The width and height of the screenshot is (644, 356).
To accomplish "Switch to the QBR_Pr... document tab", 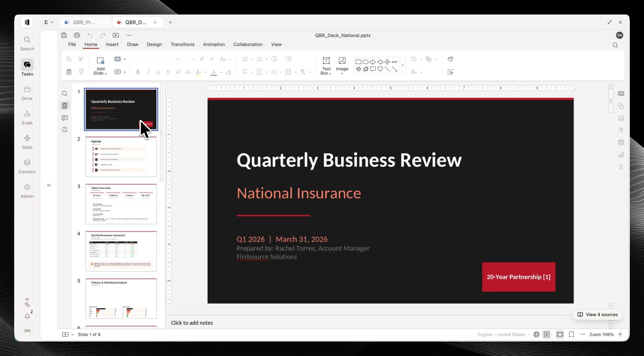I will [x=85, y=22].
